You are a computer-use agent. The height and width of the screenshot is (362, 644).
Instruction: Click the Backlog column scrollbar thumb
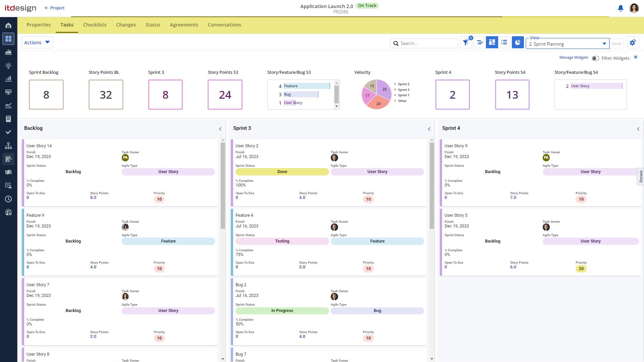(223, 186)
